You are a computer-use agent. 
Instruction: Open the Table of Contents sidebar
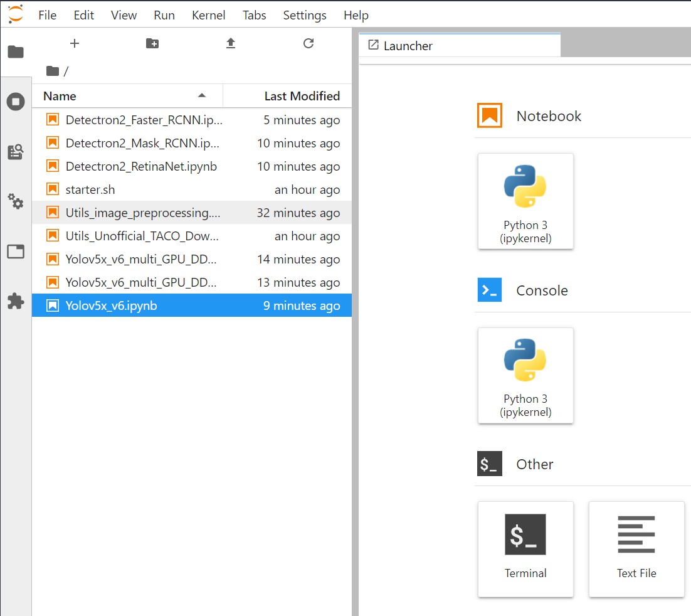(x=16, y=152)
